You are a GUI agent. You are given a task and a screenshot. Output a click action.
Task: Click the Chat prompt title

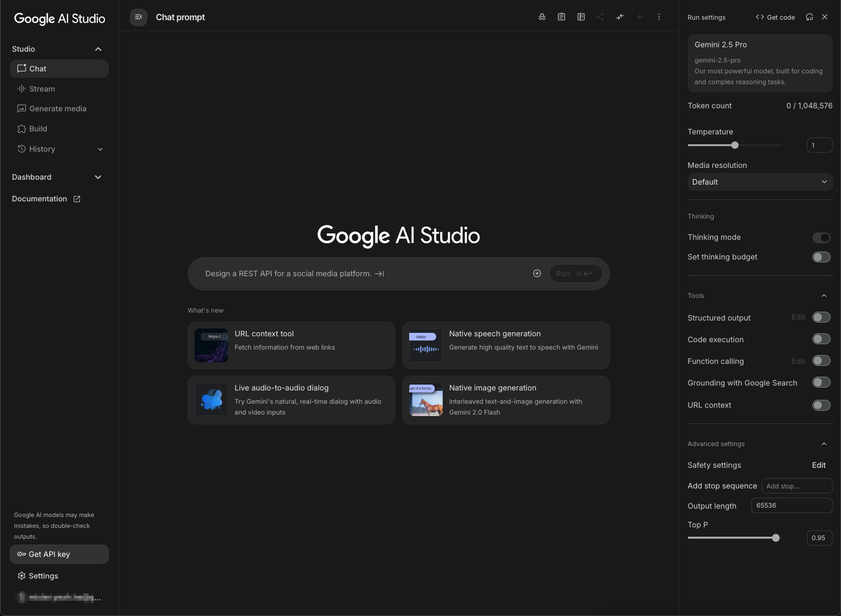coord(180,17)
